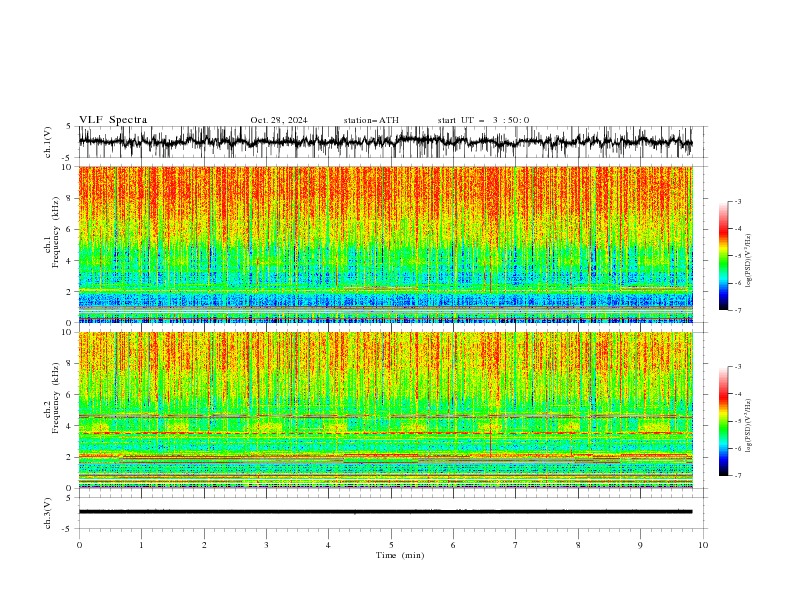Click the "5" volt tick beside ch.1(V)
The width and height of the screenshot is (792, 612).
point(68,127)
